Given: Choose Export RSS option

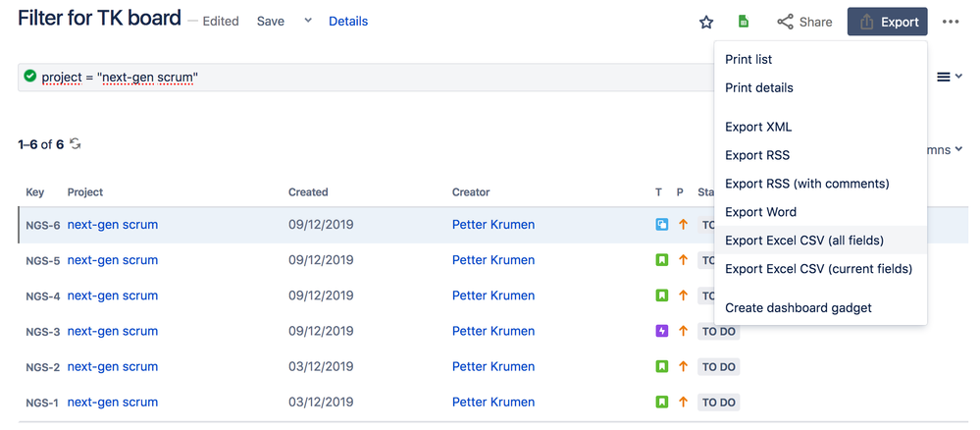Looking at the screenshot, I should (820, 155).
